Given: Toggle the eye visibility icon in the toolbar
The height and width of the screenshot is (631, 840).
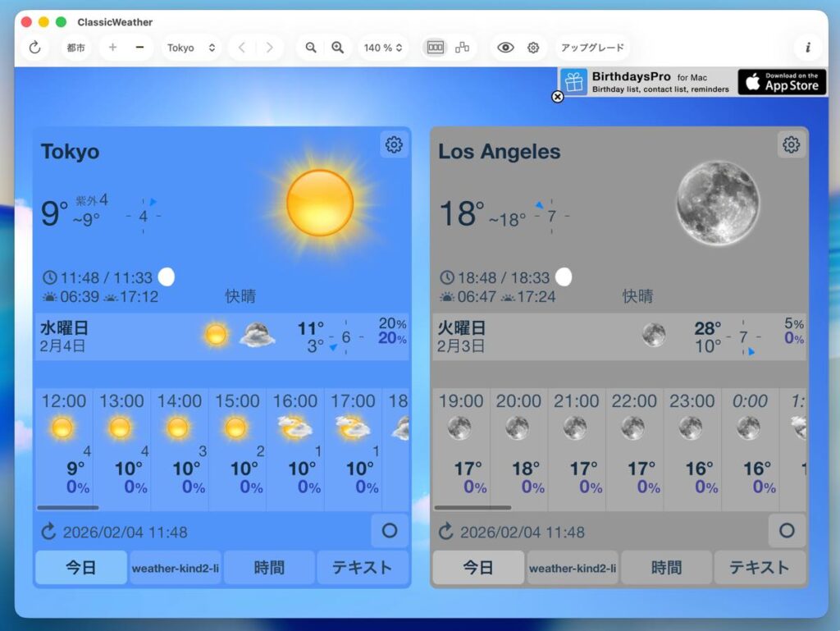Looking at the screenshot, I should 506,48.
